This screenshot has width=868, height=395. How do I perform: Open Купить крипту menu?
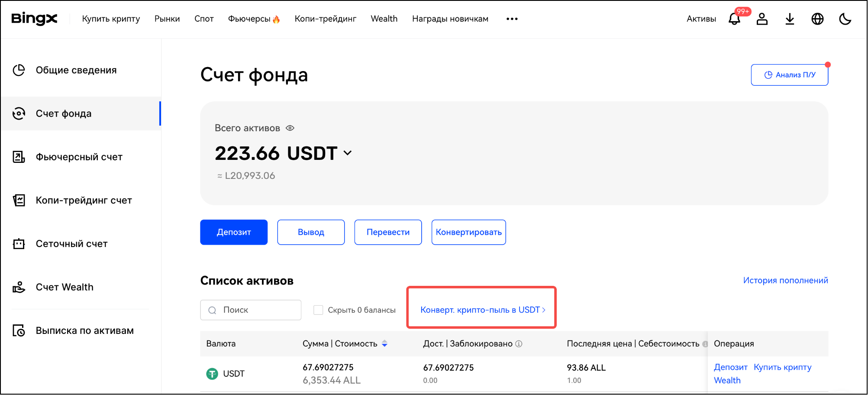click(111, 19)
